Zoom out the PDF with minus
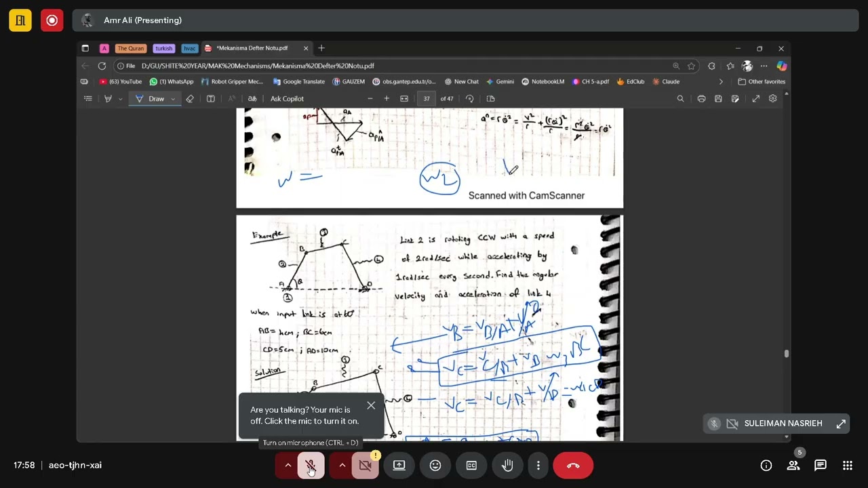 tap(370, 99)
